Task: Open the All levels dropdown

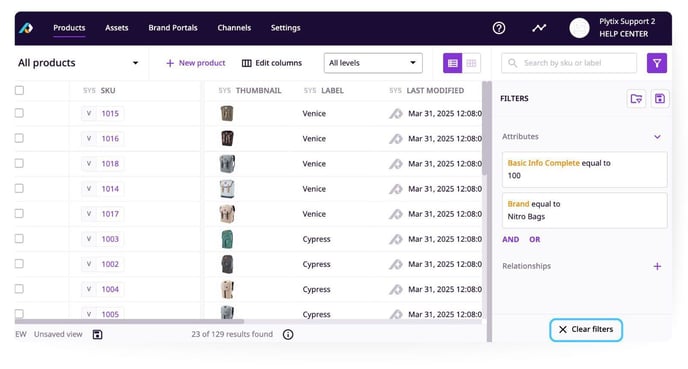Action: click(373, 63)
